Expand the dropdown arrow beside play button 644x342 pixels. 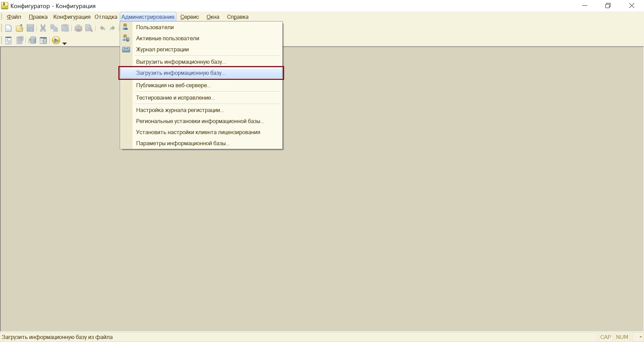point(65,43)
